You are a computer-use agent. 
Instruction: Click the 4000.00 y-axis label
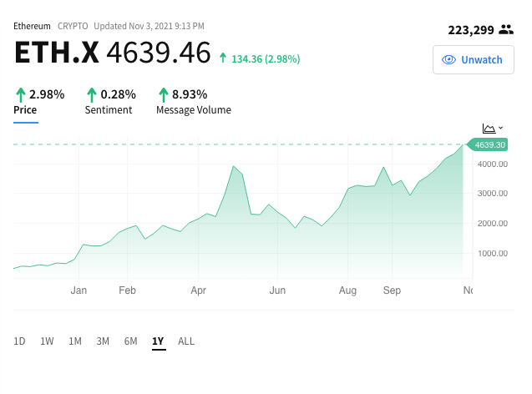[x=493, y=164]
